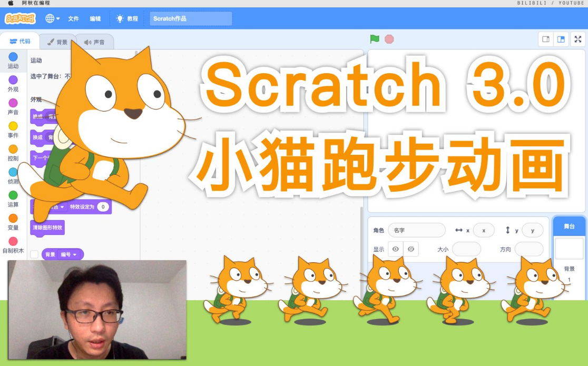Click the red stop button
Viewport: 588px width, 366px height.
389,39
